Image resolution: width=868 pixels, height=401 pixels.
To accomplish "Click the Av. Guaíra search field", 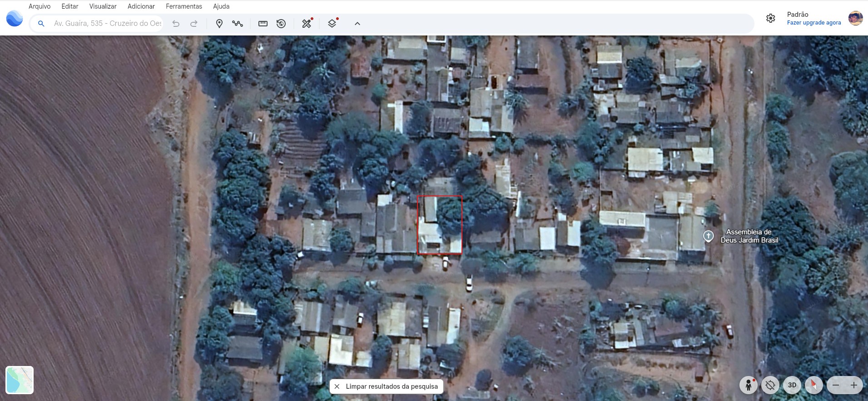I will click(x=108, y=24).
